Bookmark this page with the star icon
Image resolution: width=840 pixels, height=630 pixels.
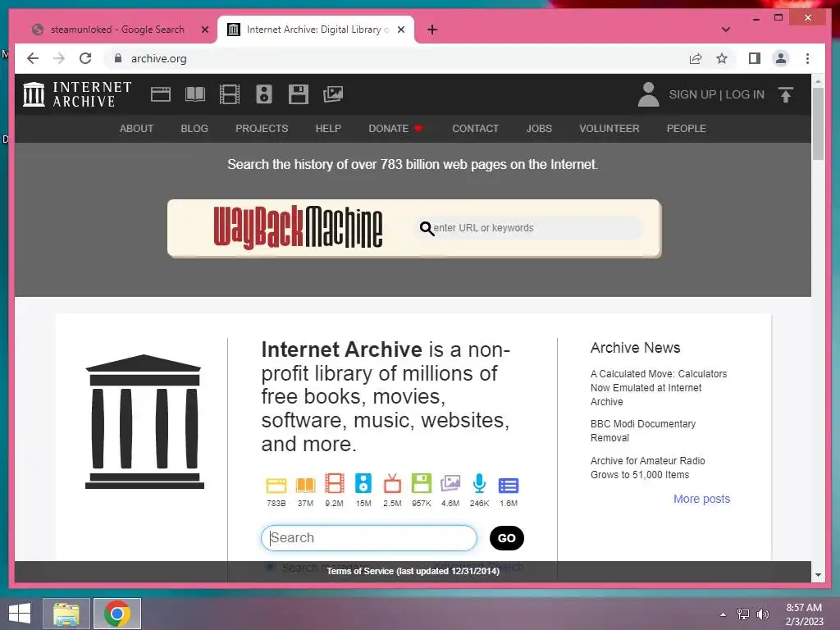tap(722, 58)
